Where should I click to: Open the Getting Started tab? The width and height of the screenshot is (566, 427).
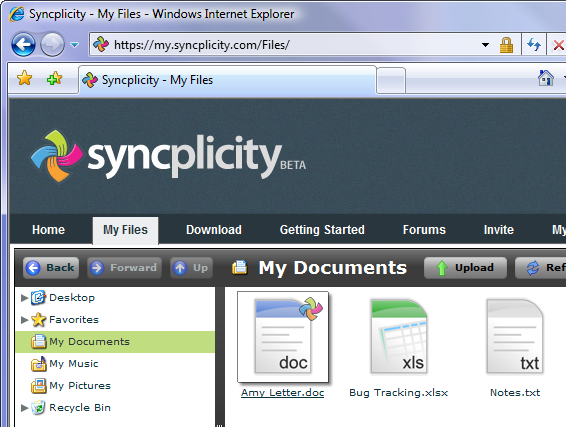pos(322,230)
